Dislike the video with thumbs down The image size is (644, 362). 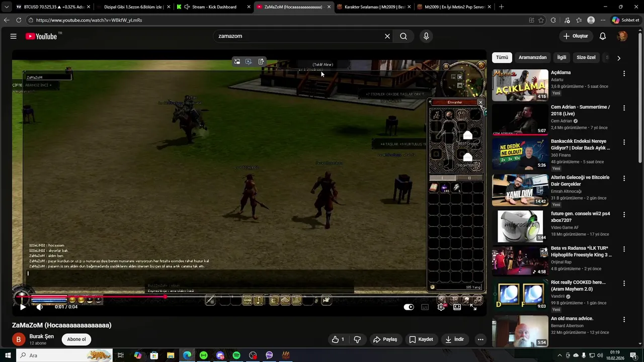357,339
